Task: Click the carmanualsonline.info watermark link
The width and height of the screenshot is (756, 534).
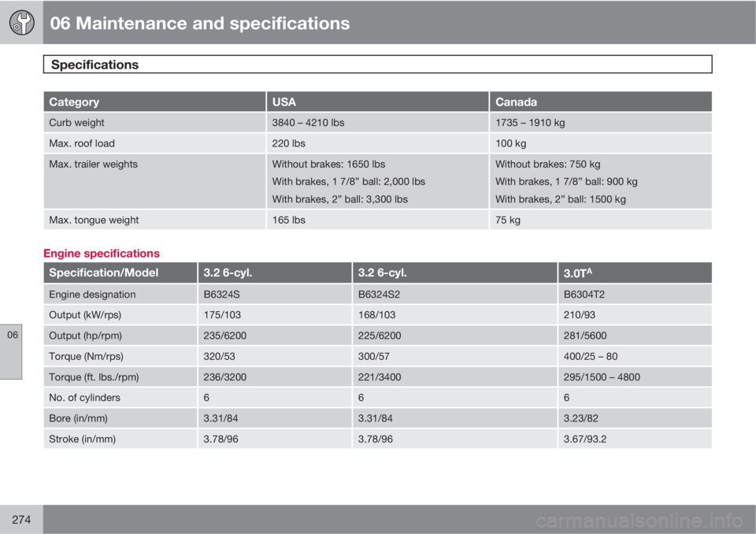Action: click(639, 521)
